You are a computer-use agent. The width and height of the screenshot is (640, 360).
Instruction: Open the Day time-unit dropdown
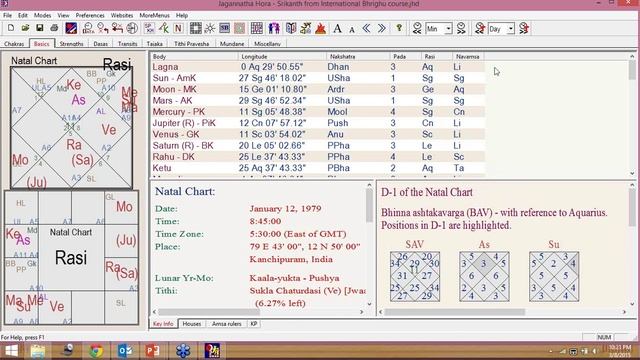pyautogui.click(x=511, y=29)
